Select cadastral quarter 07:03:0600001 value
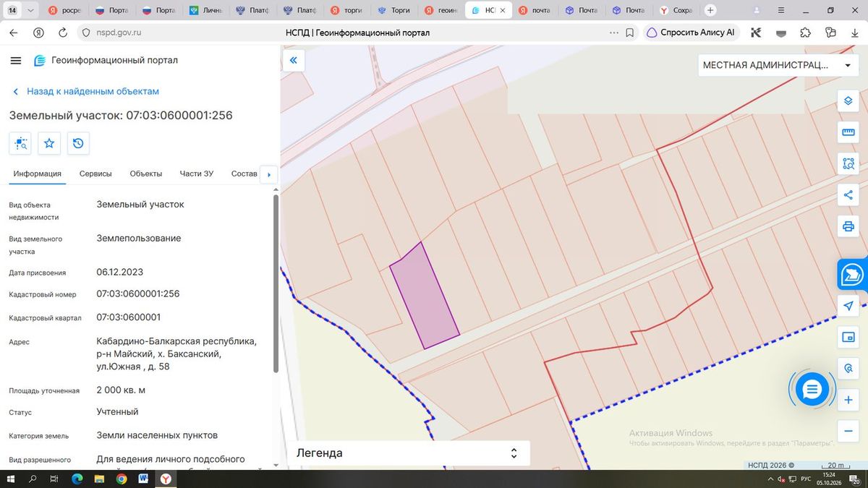This screenshot has width=868, height=488. pos(129,317)
